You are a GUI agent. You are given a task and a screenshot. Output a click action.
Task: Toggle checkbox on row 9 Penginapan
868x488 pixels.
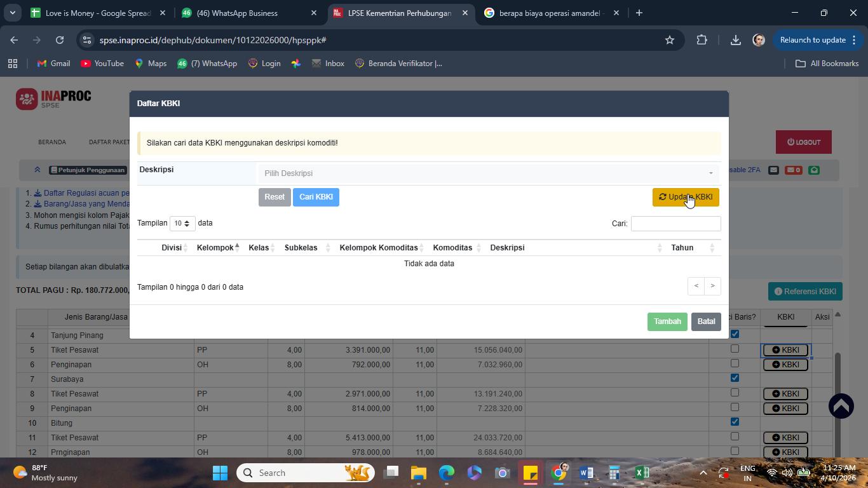pos(735,407)
